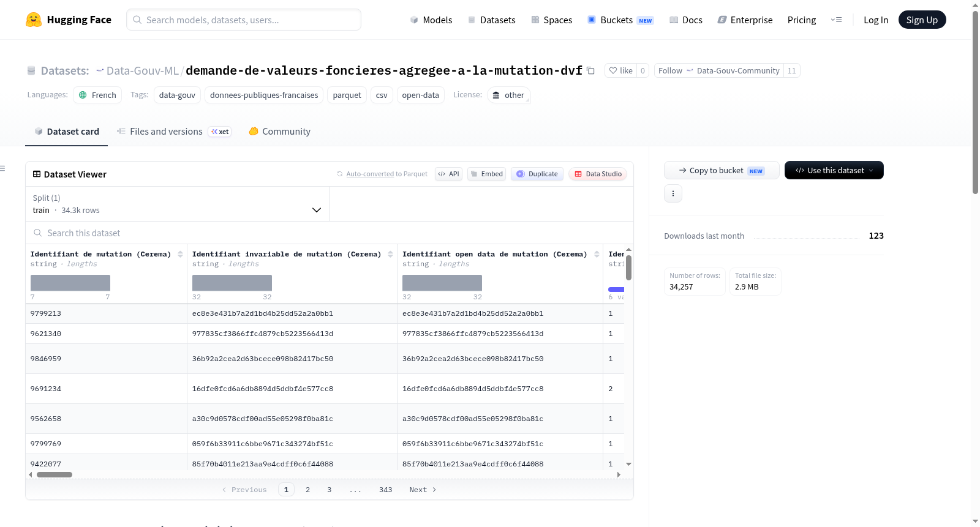Click the Hugging Face logo icon
Image resolution: width=980 pixels, height=527 pixels.
34,20
